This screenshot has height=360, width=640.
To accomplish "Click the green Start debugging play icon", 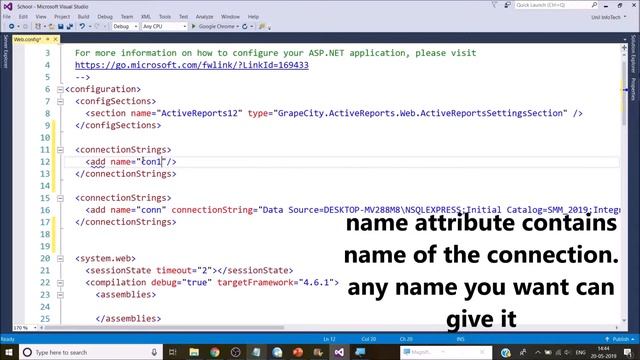I will click(193, 27).
